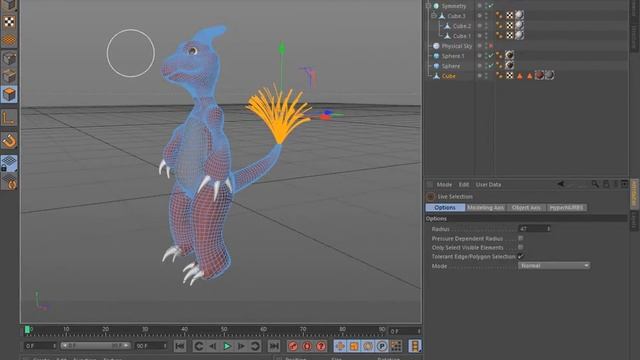The image size is (640, 360).
Task: Toggle Sphere green enable checkmark
Action: (491, 66)
